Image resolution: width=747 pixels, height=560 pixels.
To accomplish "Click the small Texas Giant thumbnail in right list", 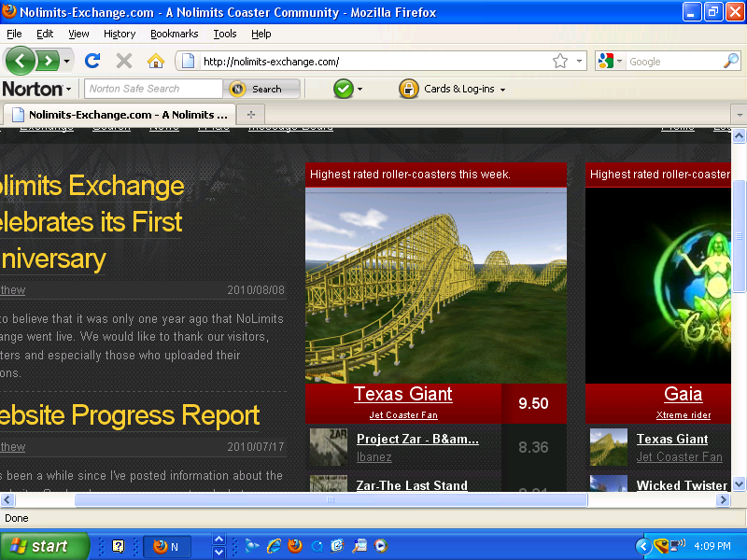I will 609,447.
